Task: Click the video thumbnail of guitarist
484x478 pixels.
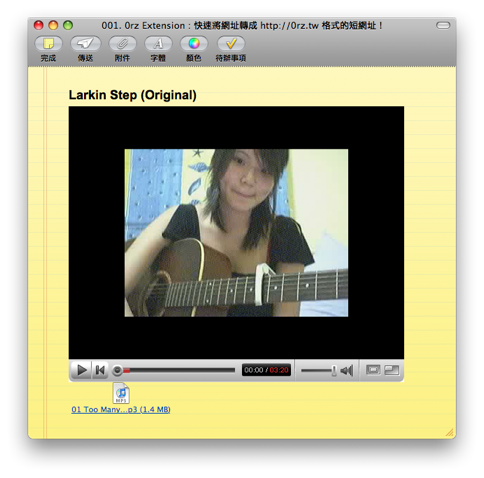Action: pos(236,233)
